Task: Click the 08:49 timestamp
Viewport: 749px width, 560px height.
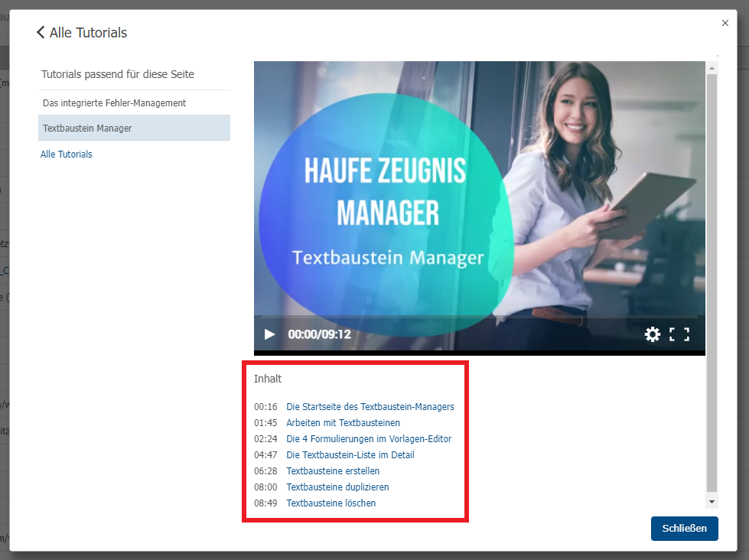Action: tap(265, 503)
